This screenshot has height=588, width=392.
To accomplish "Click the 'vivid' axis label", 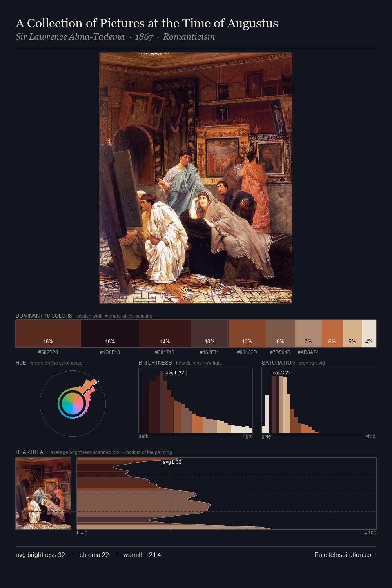I will pyautogui.click(x=370, y=436).
